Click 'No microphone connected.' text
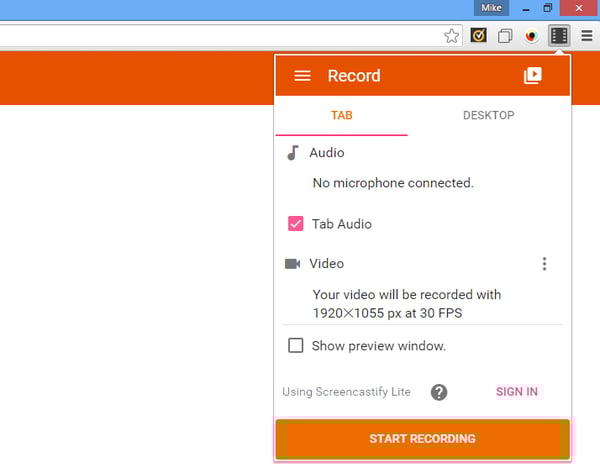This screenshot has height=473, width=600. tap(393, 183)
